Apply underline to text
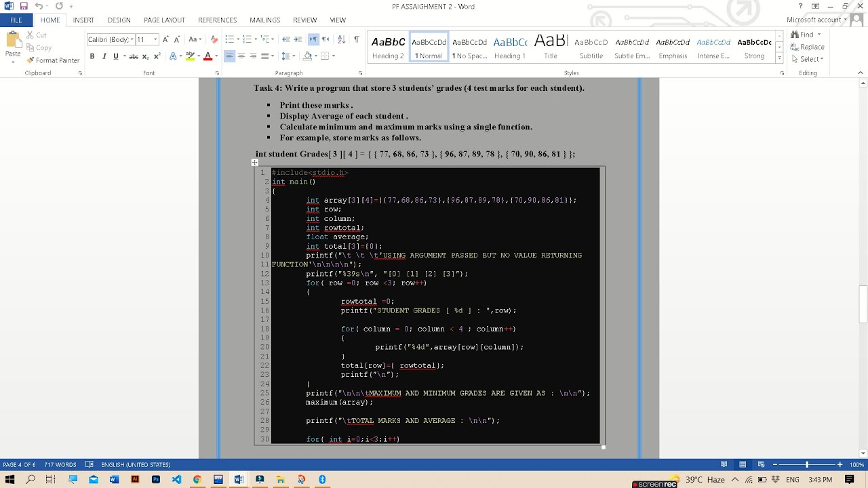Screen dimensions: 868x488 (116, 56)
